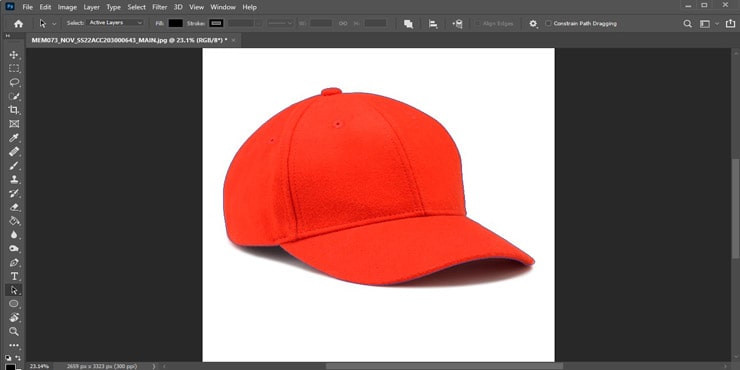Select the Eraser tool

[14, 207]
